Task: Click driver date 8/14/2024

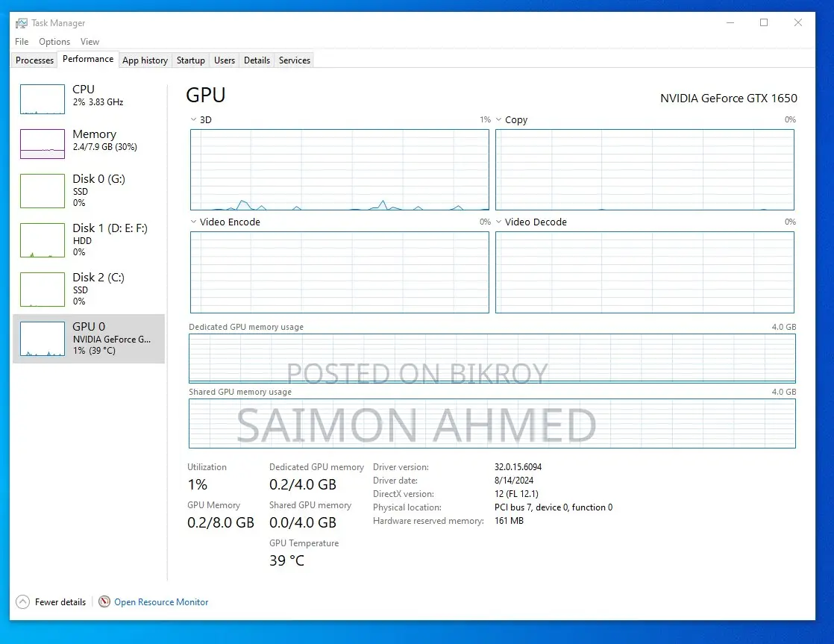Action: click(514, 480)
